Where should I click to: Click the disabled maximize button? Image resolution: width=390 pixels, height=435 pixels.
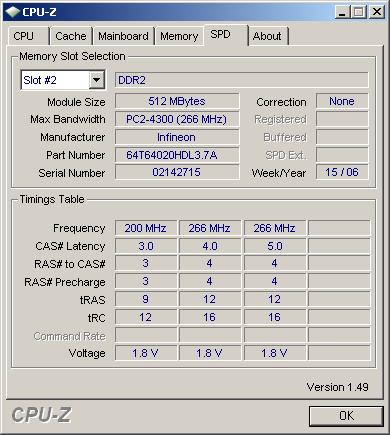click(359, 12)
